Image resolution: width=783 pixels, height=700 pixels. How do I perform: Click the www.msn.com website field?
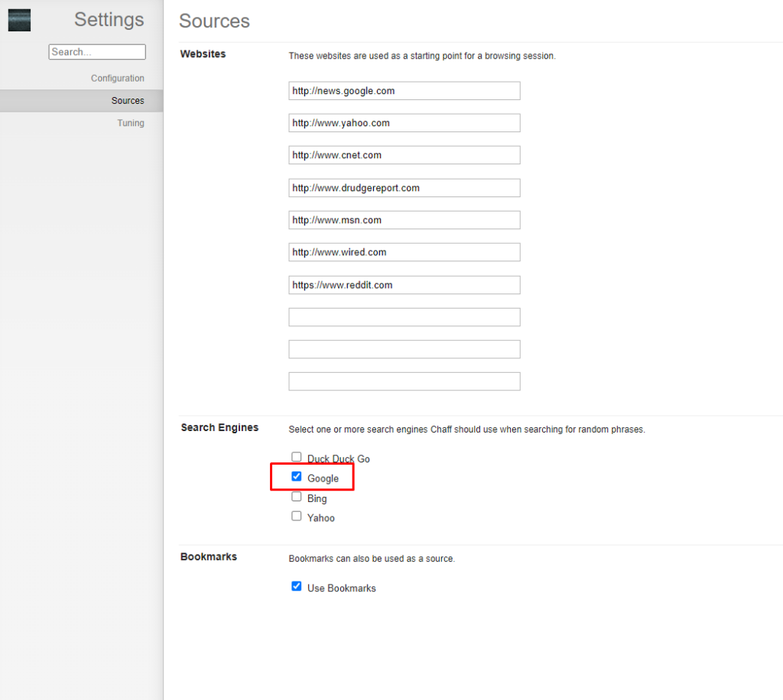(x=404, y=220)
